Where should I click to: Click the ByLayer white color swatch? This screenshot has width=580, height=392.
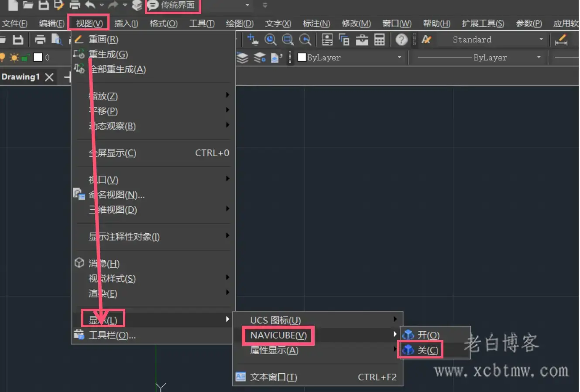coord(301,57)
